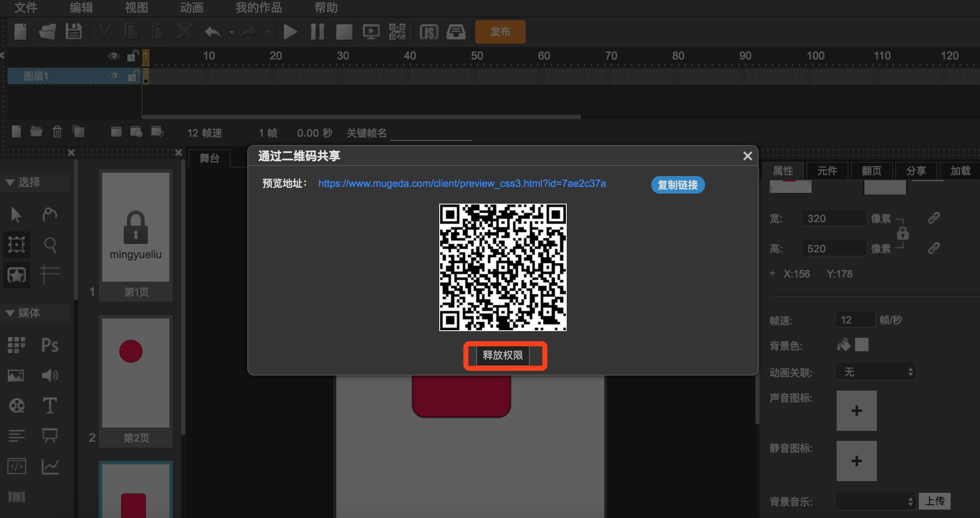The width and height of the screenshot is (980, 518).
Task: Click the line chart tool icon
Action: [50, 466]
